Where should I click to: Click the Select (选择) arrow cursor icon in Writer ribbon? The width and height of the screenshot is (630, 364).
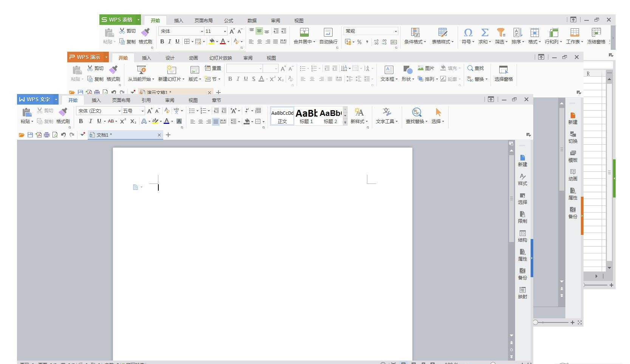tap(438, 112)
